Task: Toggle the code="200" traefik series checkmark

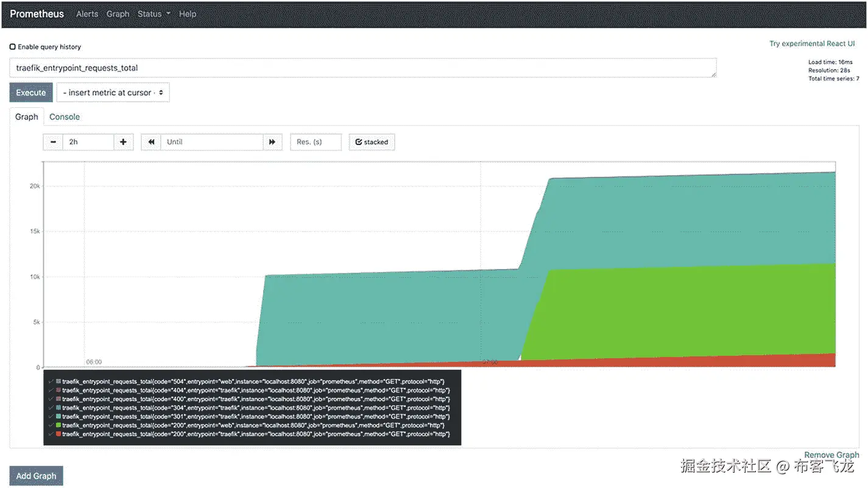Action: tap(51, 434)
